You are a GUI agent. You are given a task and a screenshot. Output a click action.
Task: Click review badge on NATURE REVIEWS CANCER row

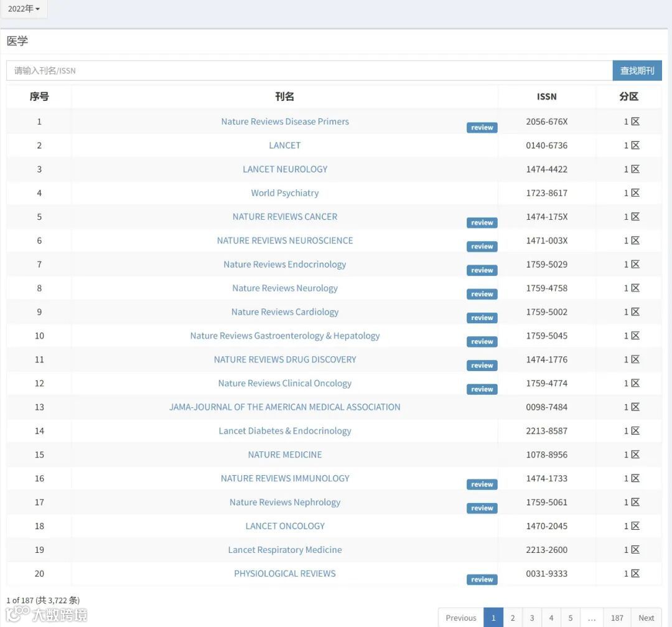point(482,222)
